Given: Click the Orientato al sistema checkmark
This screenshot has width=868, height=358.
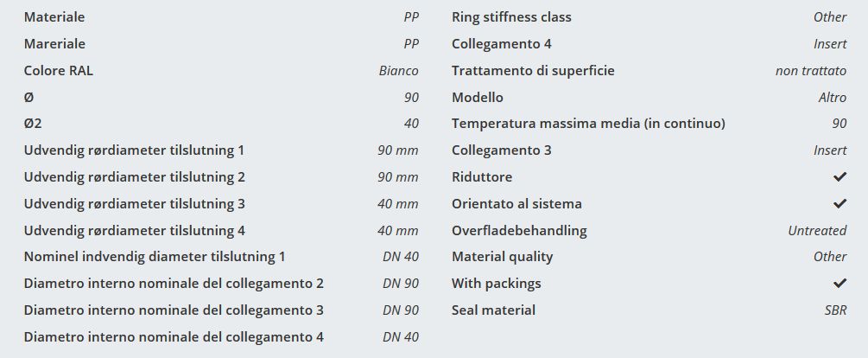Looking at the screenshot, I should pos(839,204).
